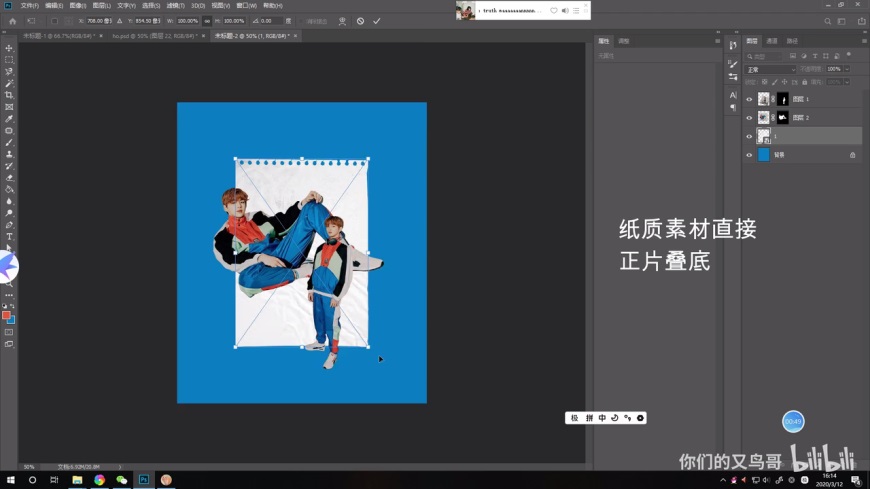Select the Eraser tool
This screenshot has height=489, width=870.
[9, 178]
